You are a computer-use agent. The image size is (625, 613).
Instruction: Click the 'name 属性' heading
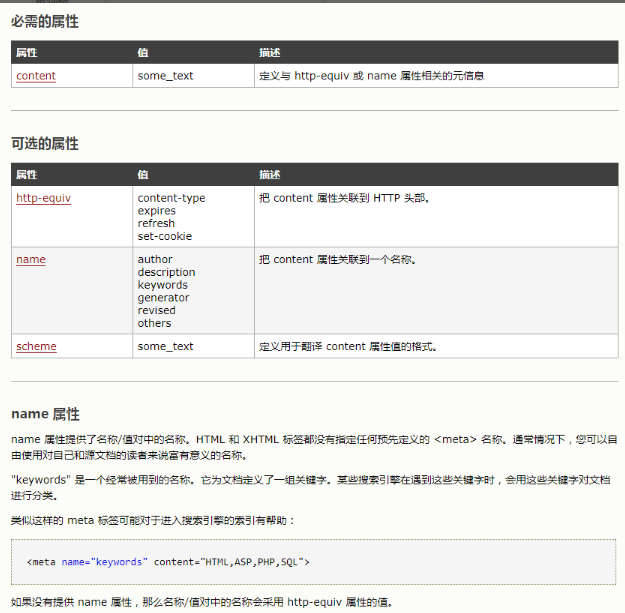[45, 414]
